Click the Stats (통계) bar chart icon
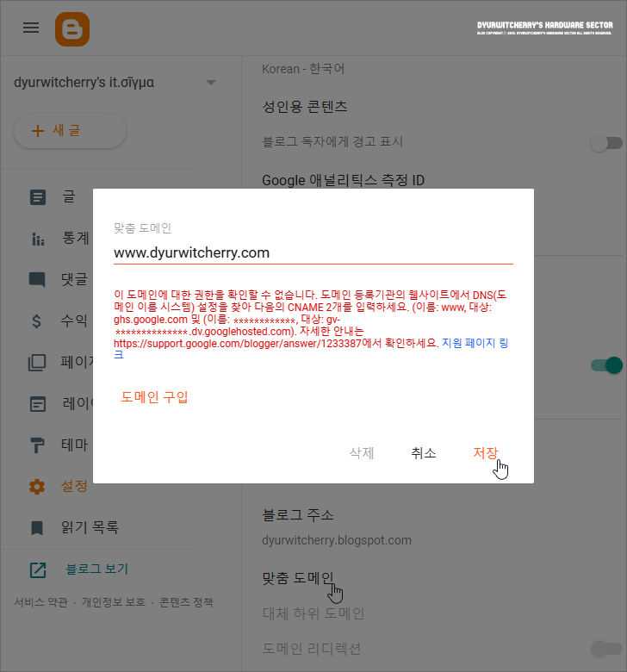The height and width of the screenshot is (672, 627). pos(38,239)
